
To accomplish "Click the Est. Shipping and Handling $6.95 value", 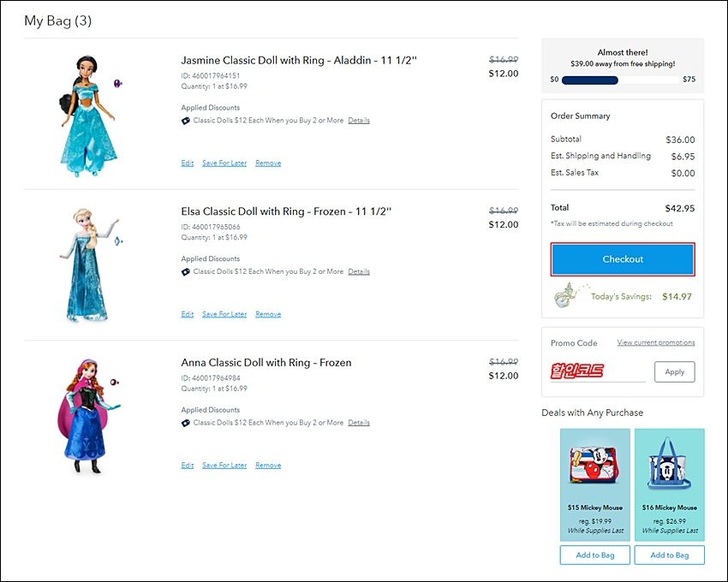I will point(683,157).
